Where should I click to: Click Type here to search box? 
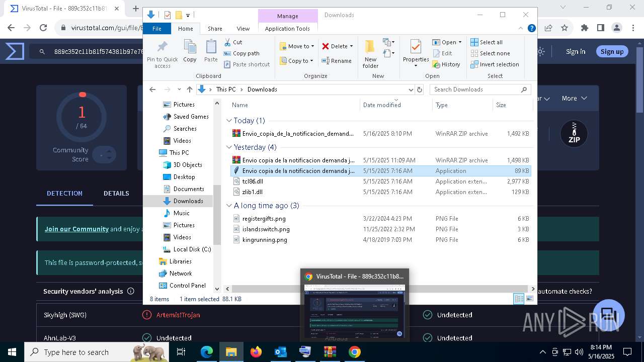point(97,352)
